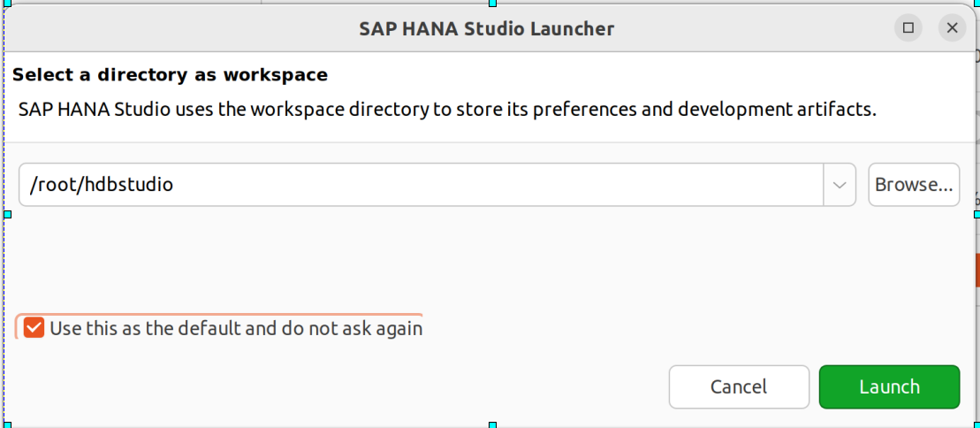Maximize the SAP HANA Studio Launcher window
980x428 pixels.
908,28
